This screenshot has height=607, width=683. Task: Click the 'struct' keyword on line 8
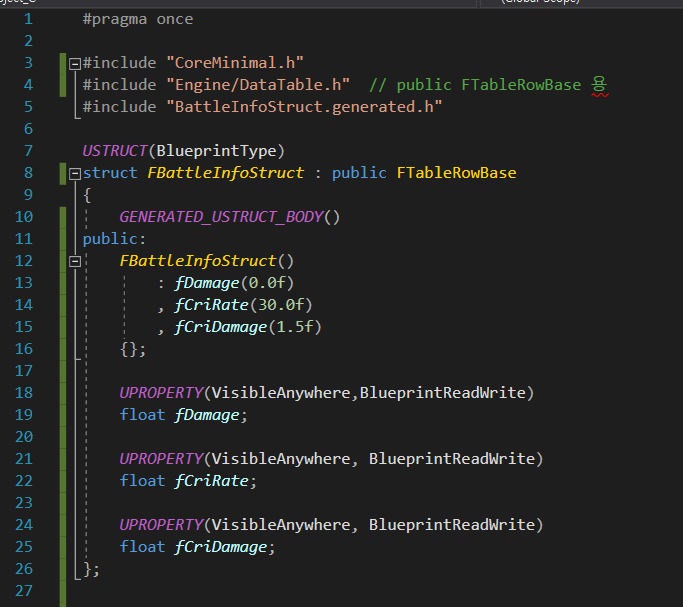coord(110,173)
